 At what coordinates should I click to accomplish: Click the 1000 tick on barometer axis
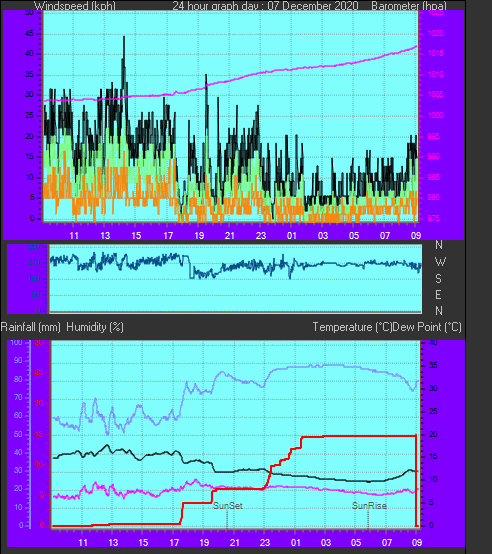pyautogui.click(x=435, y=116)
